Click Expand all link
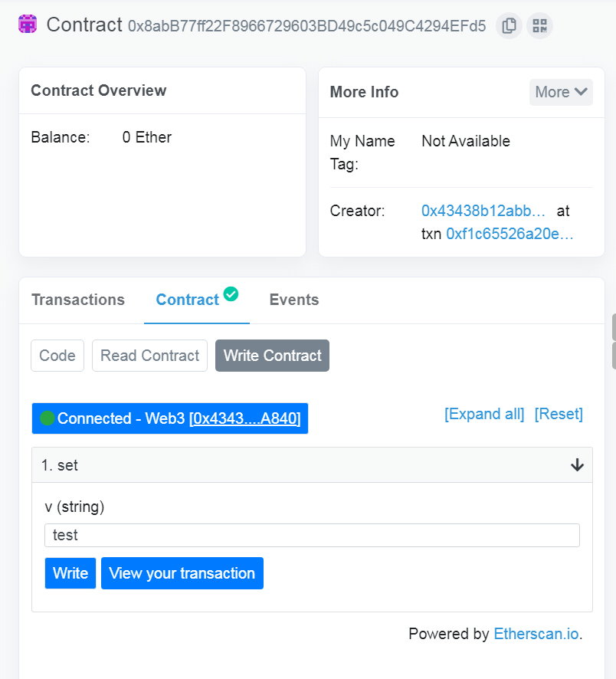This screenshot has height=679, width=616. tap(484, 414)
